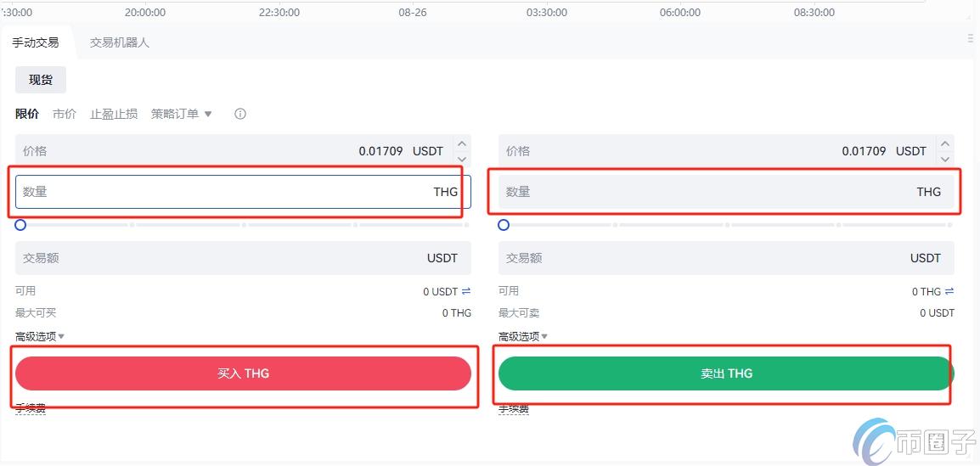This screenshot has width=980, height=466.
Task: Increase sell price with up arrow
Action: pos(945,144)
